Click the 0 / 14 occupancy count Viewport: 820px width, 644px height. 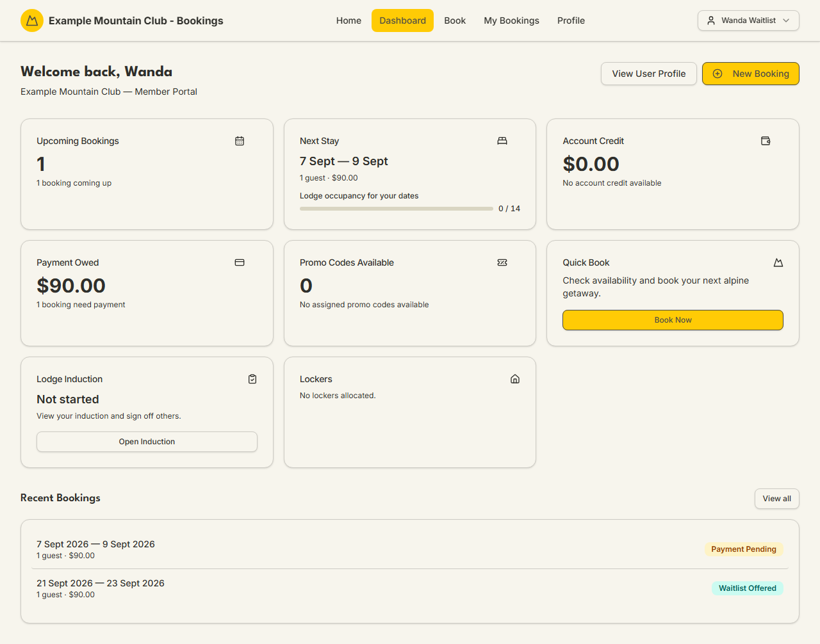point(509,209)
